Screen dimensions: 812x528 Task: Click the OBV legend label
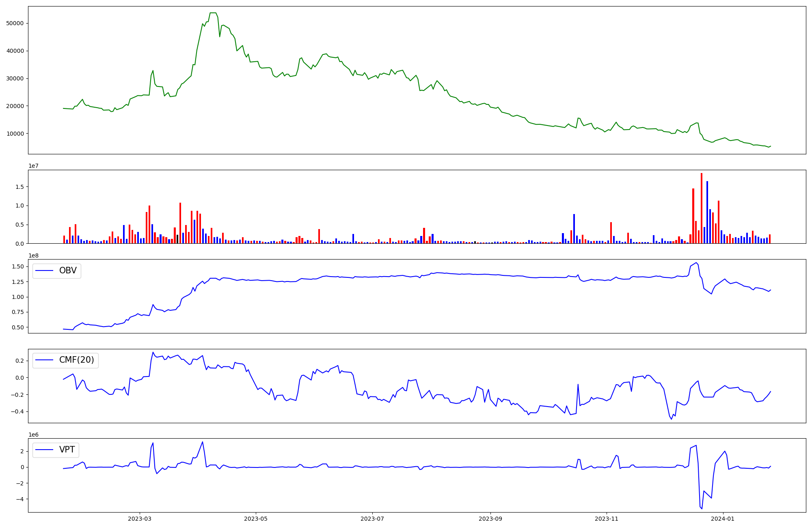[x=68, y=271]
